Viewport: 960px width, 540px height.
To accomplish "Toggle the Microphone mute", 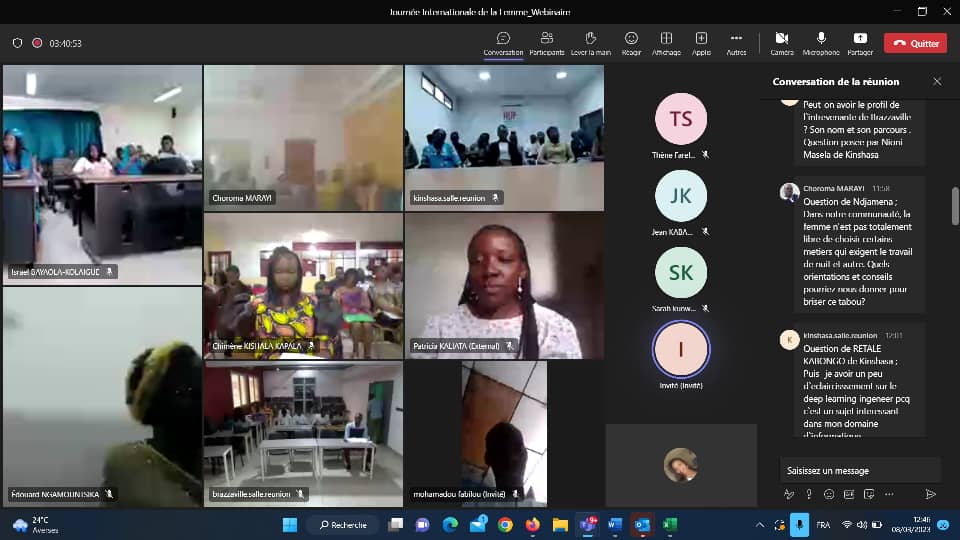I will point(821,43).
